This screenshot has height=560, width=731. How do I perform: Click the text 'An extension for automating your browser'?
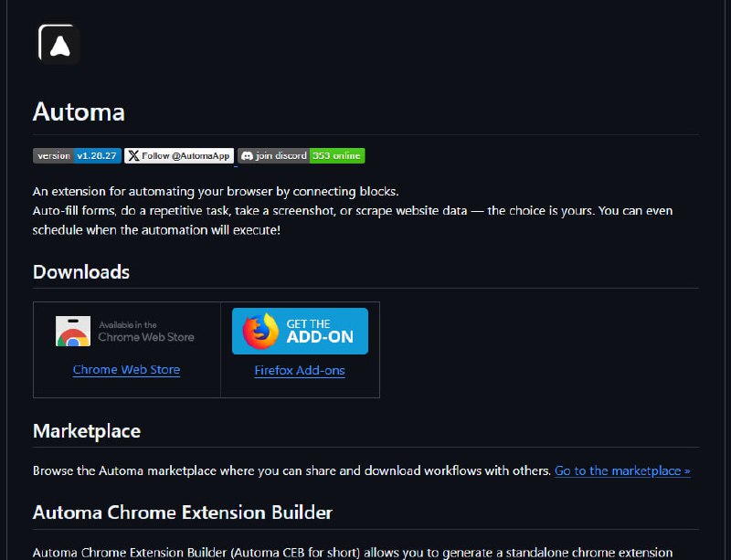click(153, 192)
